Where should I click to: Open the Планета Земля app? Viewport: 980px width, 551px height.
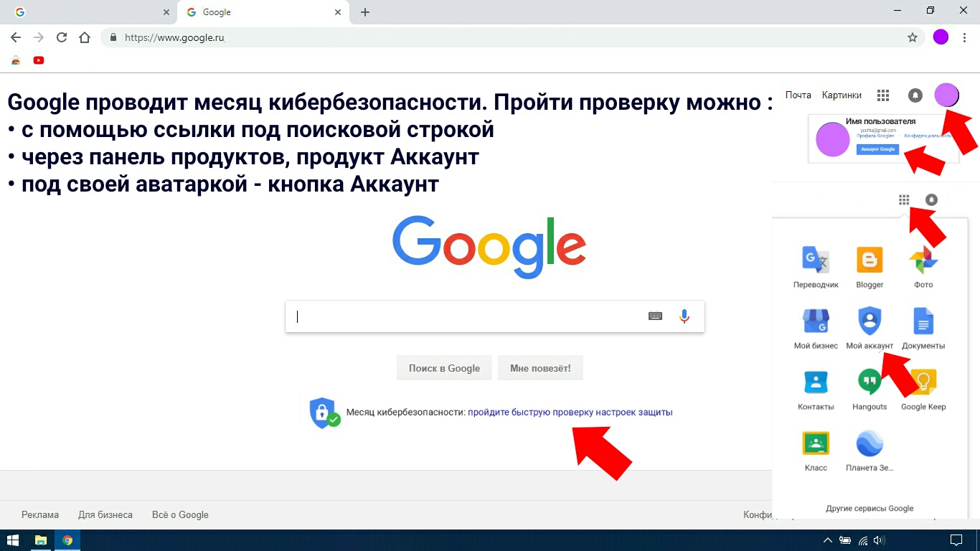pyautogui.click(x=870, y=450)
